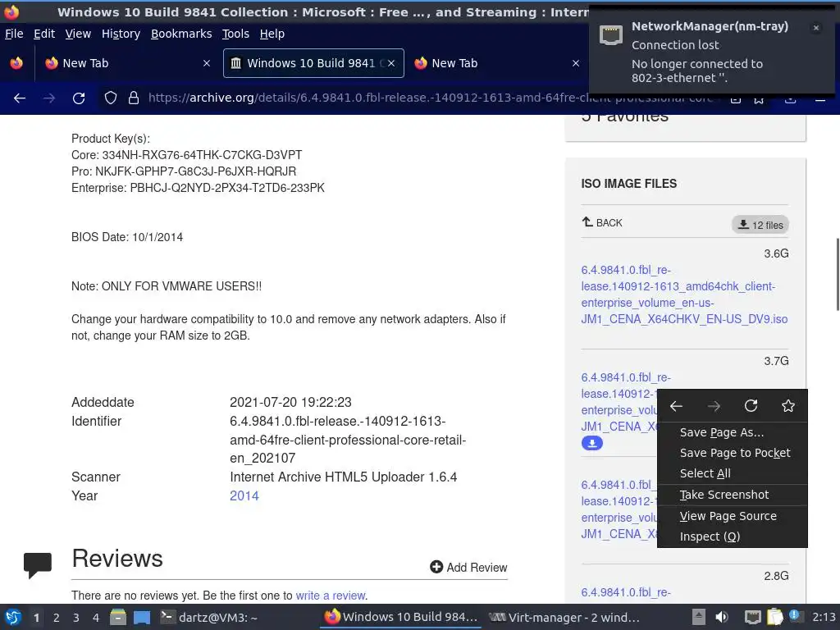This screenshot has height=630, width=840.
Task: Close the Windows 10 Build 9841 tab
Action: coord(391,63)
